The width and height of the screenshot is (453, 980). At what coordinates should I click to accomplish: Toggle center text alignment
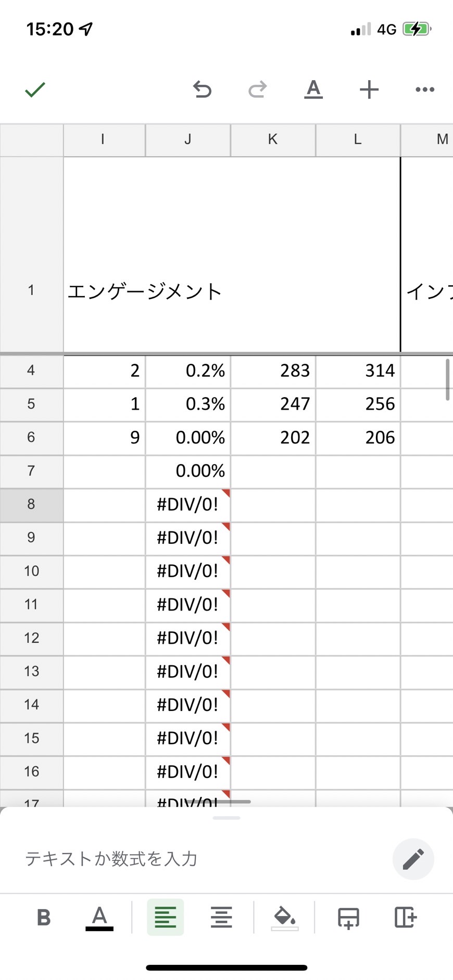coord(221,917)
